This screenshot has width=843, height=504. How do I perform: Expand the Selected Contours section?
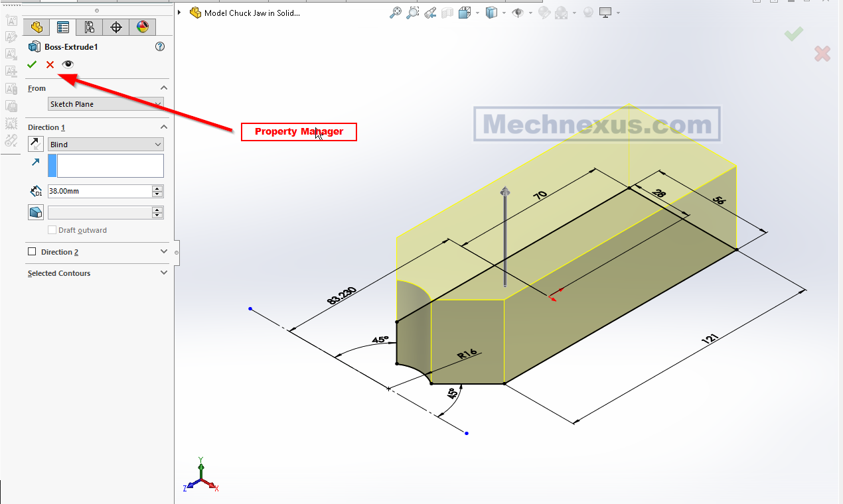click(x=164, y=273)
